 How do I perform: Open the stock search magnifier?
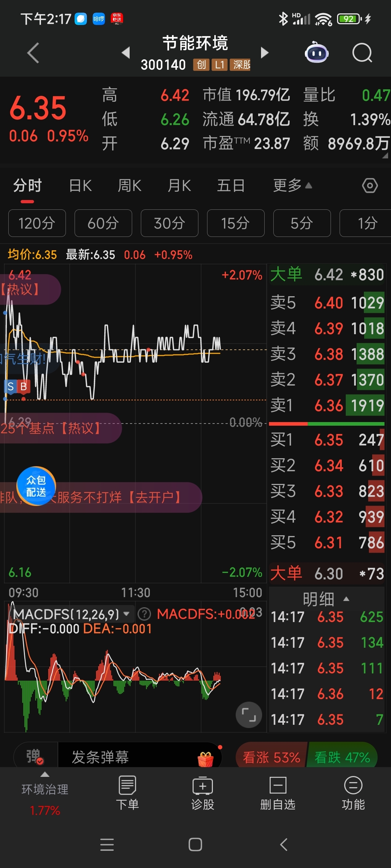coord(362,53)
